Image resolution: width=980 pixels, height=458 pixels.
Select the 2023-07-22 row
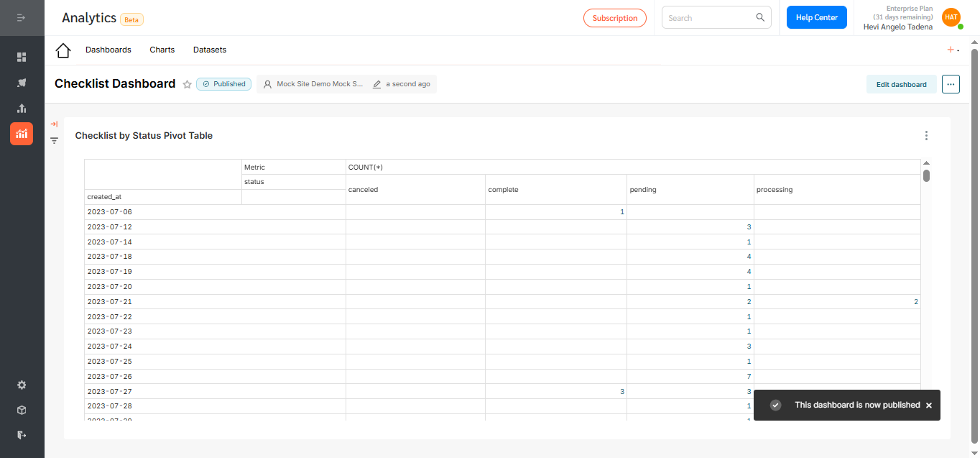point(502,317)
